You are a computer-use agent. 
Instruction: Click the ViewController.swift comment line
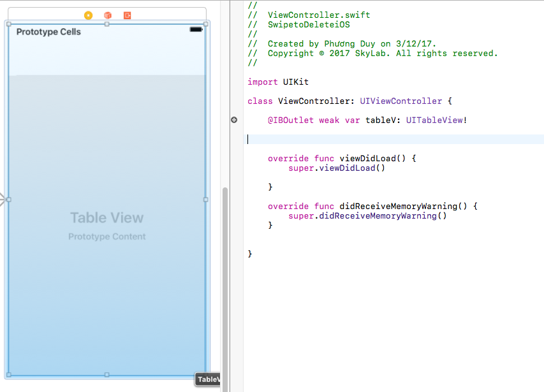coord(309,15)
